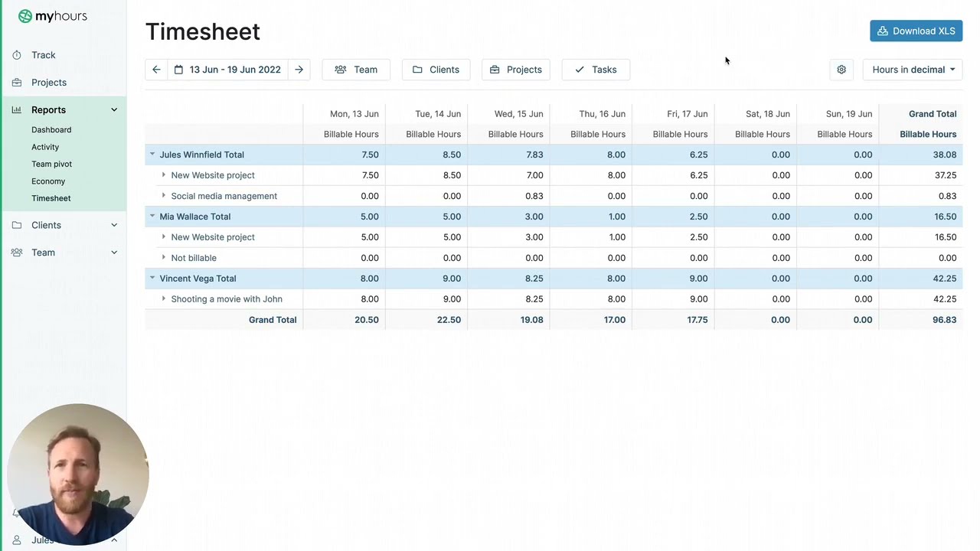This screenshot has width=980, height=551.
Task: Click the Team people sidebar icon
Action: (17, 253)
